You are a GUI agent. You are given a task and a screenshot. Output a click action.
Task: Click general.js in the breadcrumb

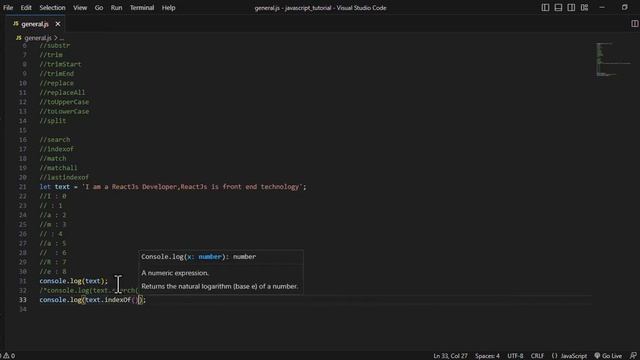click(x=38, y=38)
